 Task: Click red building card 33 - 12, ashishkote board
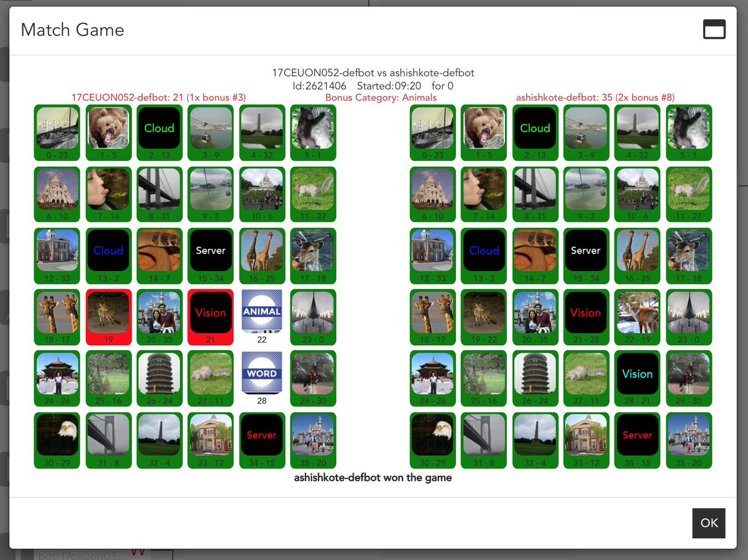(587, 440)
